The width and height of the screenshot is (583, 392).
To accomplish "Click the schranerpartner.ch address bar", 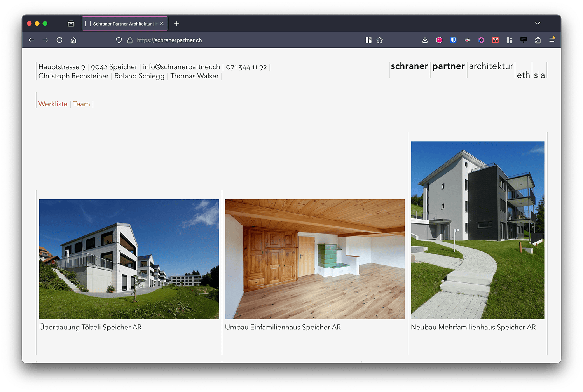I will (x=233, y=40).
